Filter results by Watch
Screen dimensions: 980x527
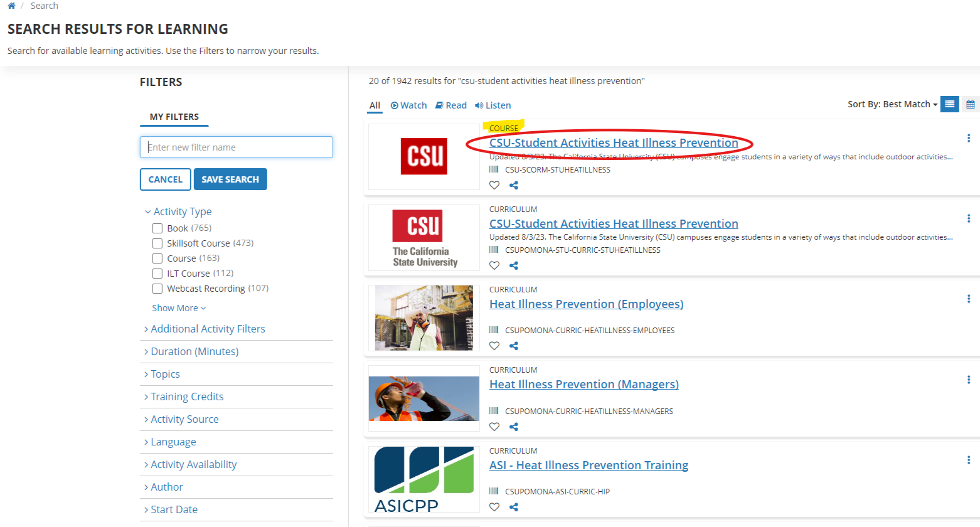[x=408, y=105]
